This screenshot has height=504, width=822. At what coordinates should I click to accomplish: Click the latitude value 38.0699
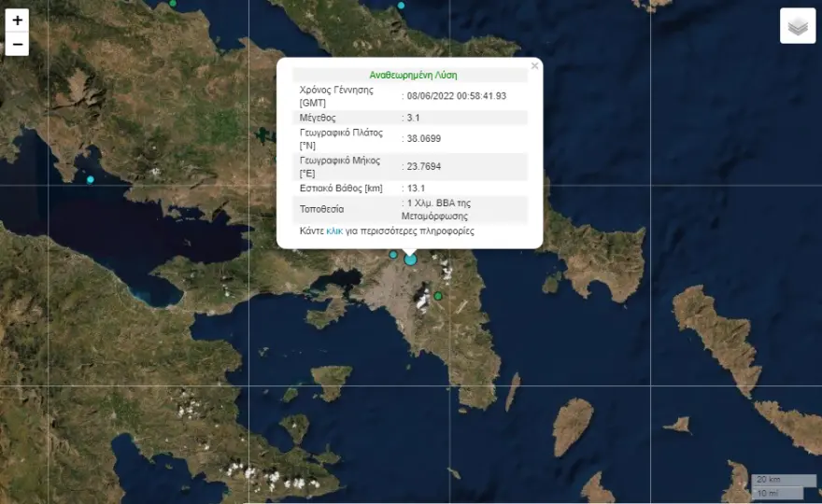tap(424, 139)
